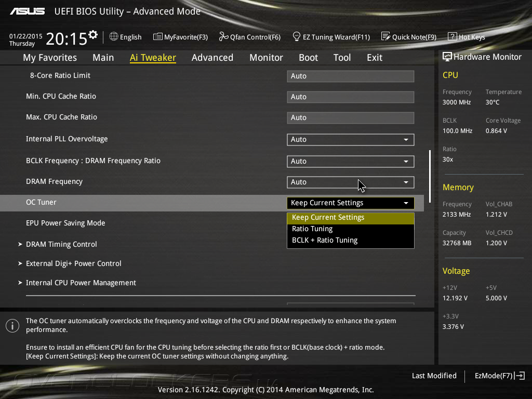Click the +3.3V reading 3.376 V
The width and height of the screenshot is (532, 399).
click(453, 327)
